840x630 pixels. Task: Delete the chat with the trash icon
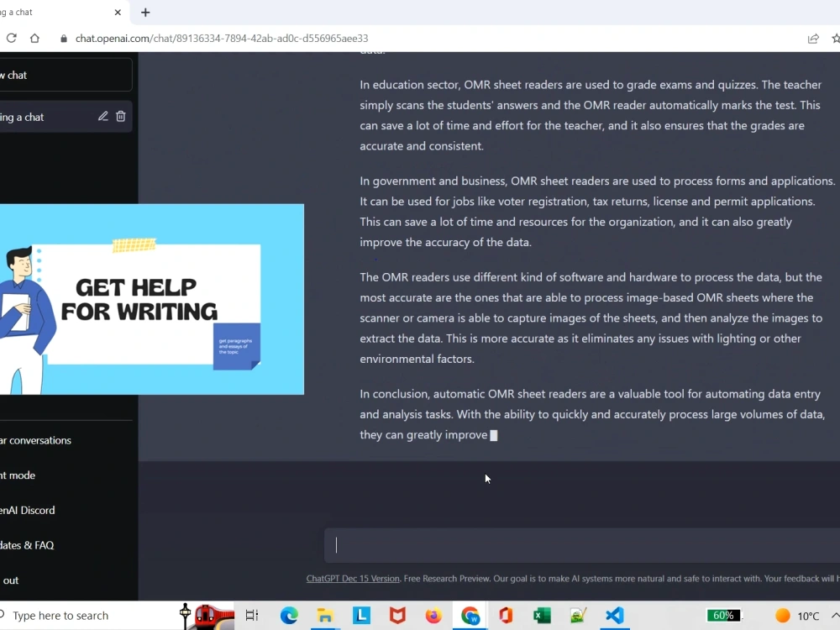pyautogui.click(x=120, y=116)
